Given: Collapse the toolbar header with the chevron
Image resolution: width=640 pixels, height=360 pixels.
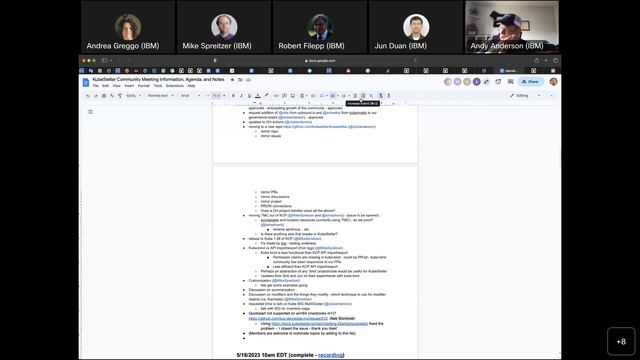Looking at the screenshot, I should [551, 96].
